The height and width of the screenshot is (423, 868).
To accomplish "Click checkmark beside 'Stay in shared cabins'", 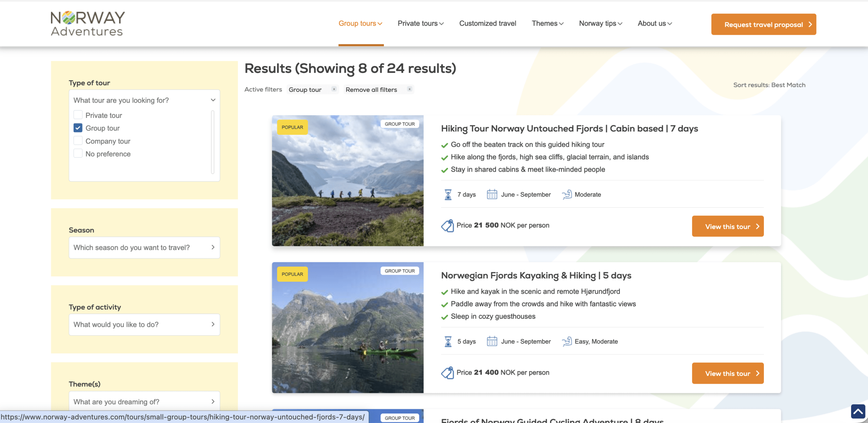I will 445,170.
